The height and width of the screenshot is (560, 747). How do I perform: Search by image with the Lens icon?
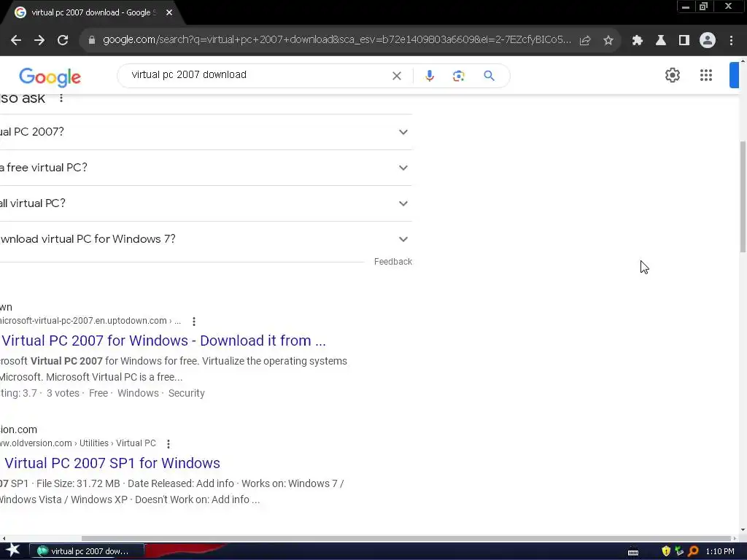[x=458, y=76]
